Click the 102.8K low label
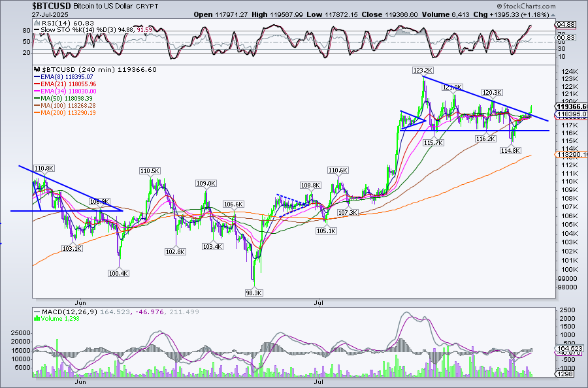The width and height of the screenshot is (588, 388). point(175,252)
